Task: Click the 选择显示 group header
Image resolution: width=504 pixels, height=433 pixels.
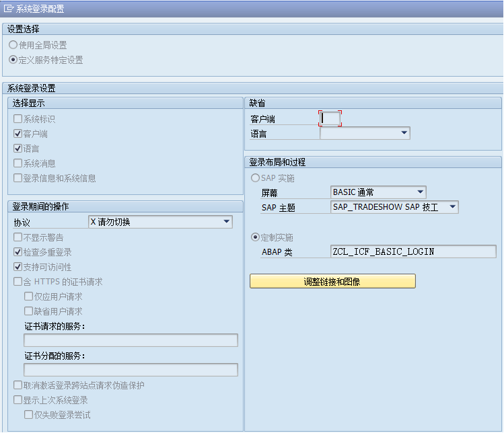Action: coord(29,103)
